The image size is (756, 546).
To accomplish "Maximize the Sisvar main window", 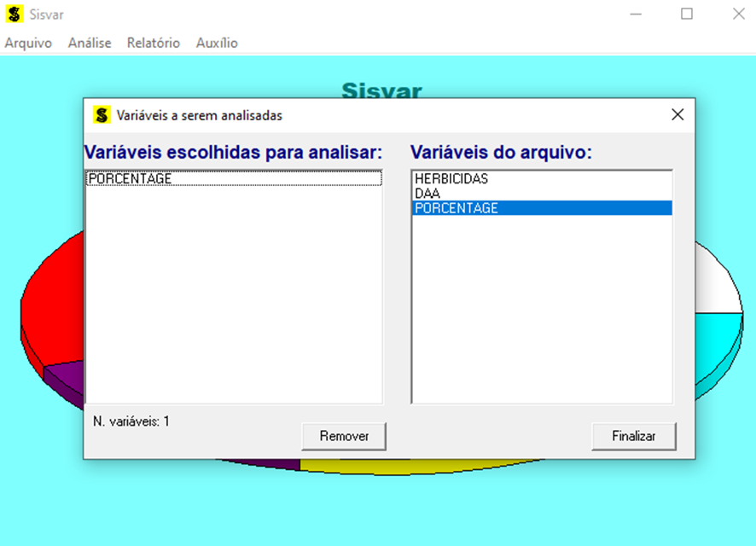I will click(687, 15).
